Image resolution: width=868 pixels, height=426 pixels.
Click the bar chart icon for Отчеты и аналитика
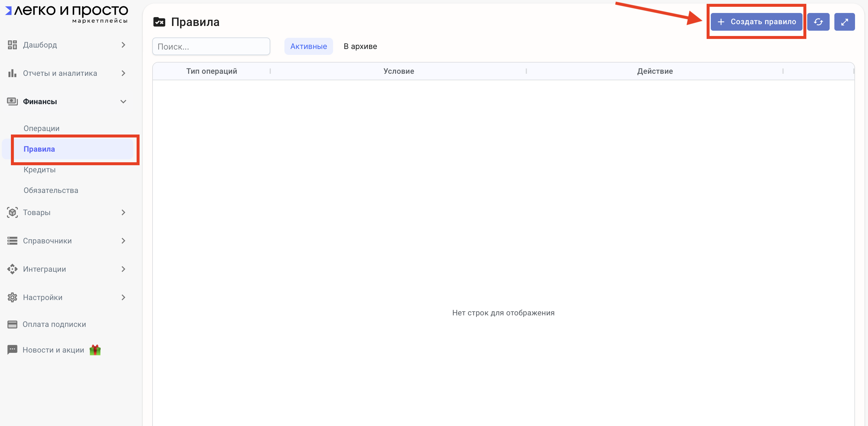12,73
